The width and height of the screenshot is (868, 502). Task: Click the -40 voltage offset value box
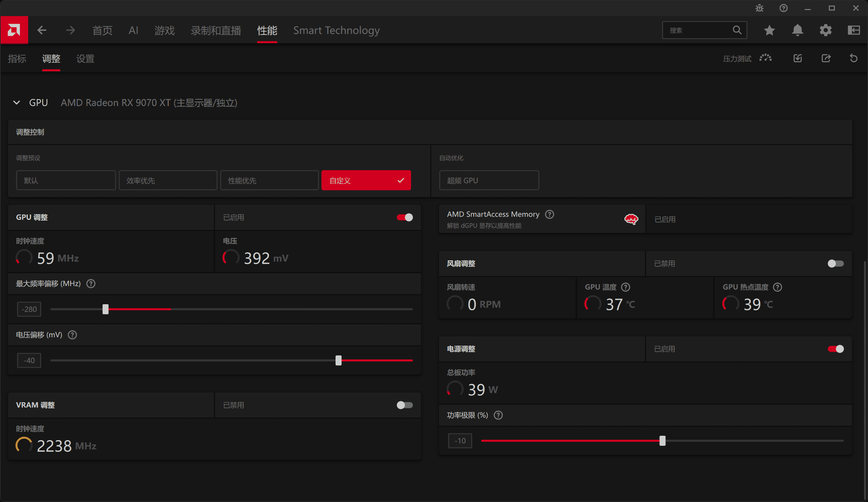coord(29,360)
